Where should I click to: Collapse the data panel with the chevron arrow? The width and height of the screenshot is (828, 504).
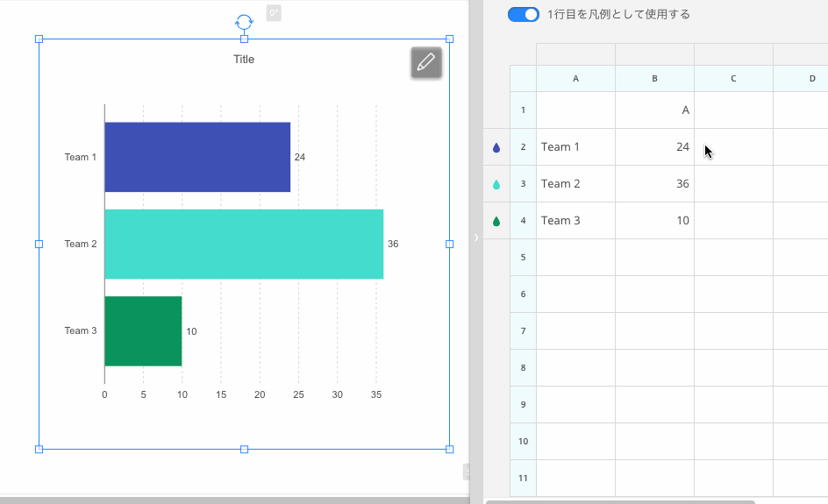[476, 238]
